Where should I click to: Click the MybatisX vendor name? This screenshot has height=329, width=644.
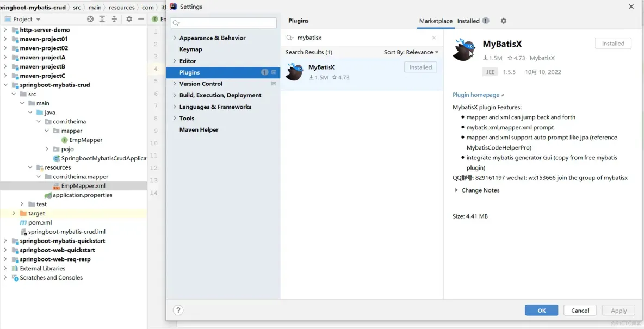(x=542, y=58)
